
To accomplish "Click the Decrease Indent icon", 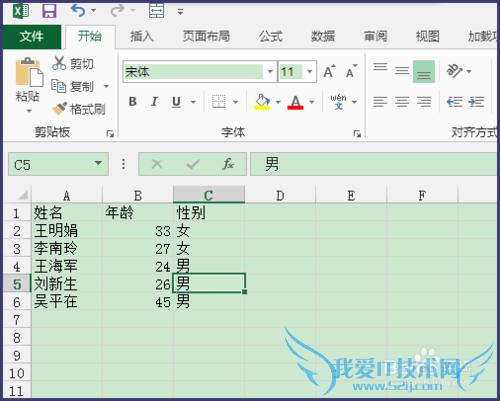I will (454, 102).
